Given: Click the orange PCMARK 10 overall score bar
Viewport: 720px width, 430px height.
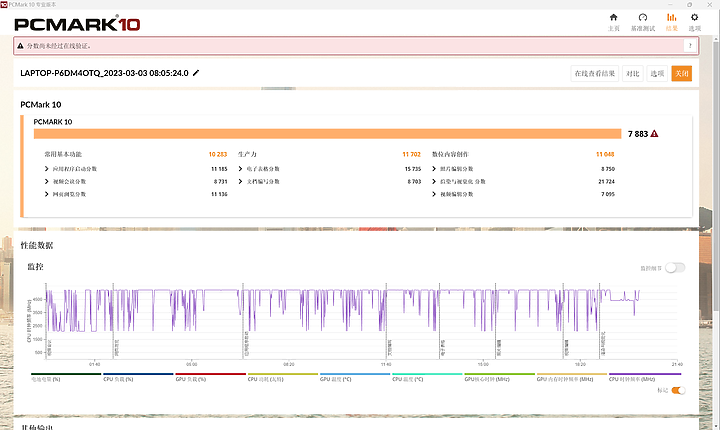Looking at the screenshot, I should tap(327, 134).
